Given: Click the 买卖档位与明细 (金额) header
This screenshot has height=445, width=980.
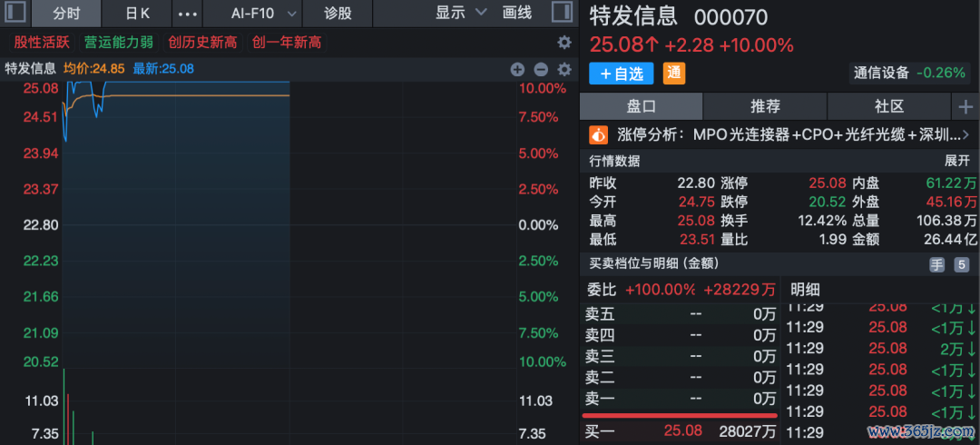Looking at the screenshot, I should [x=654, y=264].
